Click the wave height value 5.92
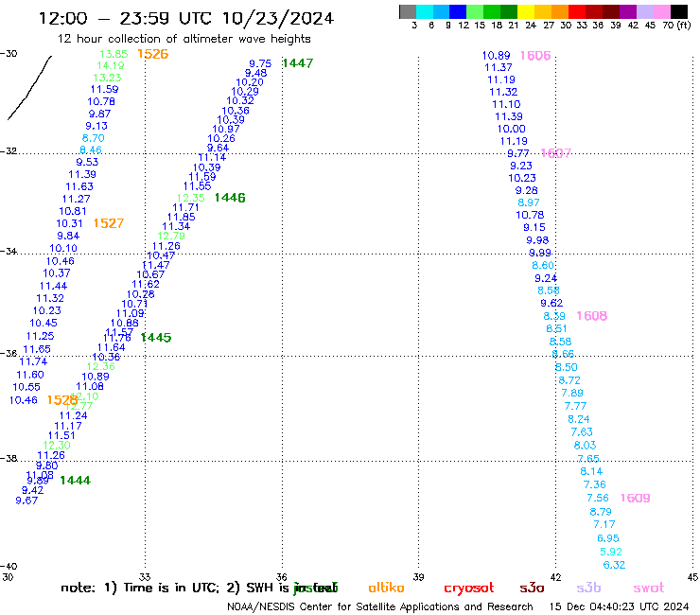Image resolution: width=700 pixels, height=615 pixels. [x=611, y=552]
